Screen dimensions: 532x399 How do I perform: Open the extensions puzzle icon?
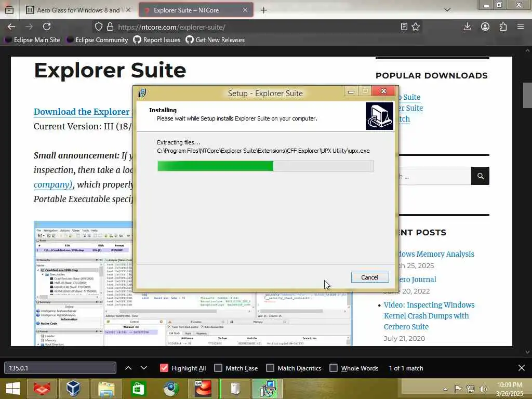(x=503, y=27)
